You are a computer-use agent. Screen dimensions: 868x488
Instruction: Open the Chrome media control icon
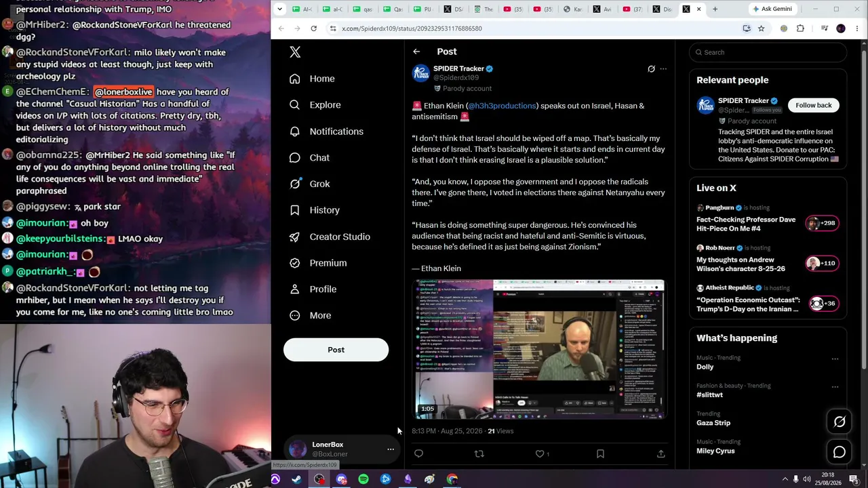tap(824, 28)
